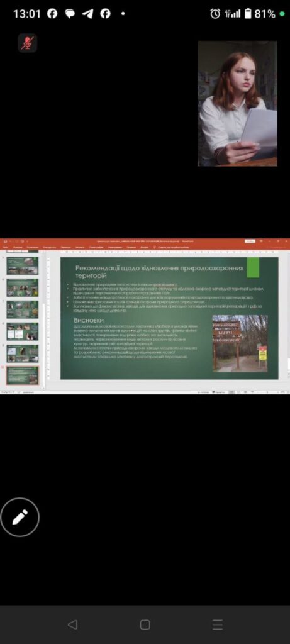
Task: Select the participant's video tile
Action: pyautogui.click(x=237, y=104)
